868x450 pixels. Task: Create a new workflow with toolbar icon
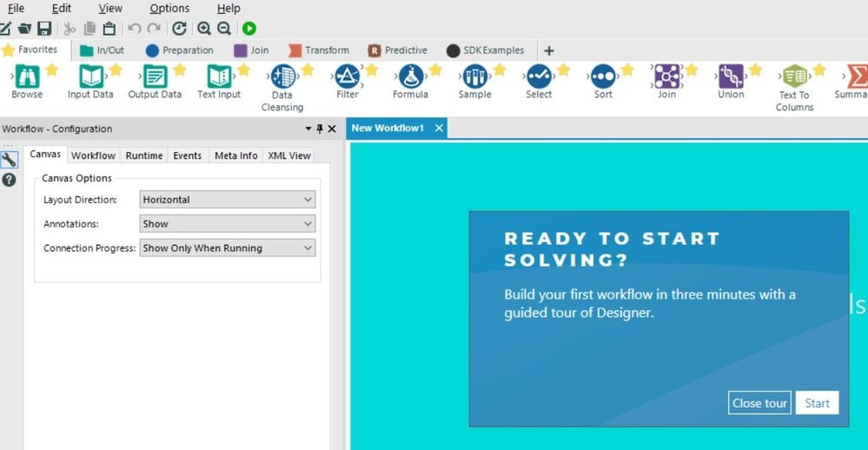5,29
